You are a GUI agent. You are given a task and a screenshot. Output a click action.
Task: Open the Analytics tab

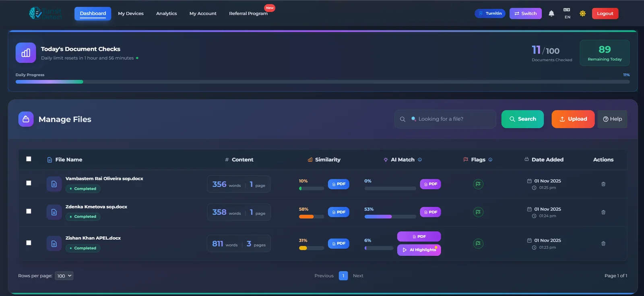coord(166,14)
